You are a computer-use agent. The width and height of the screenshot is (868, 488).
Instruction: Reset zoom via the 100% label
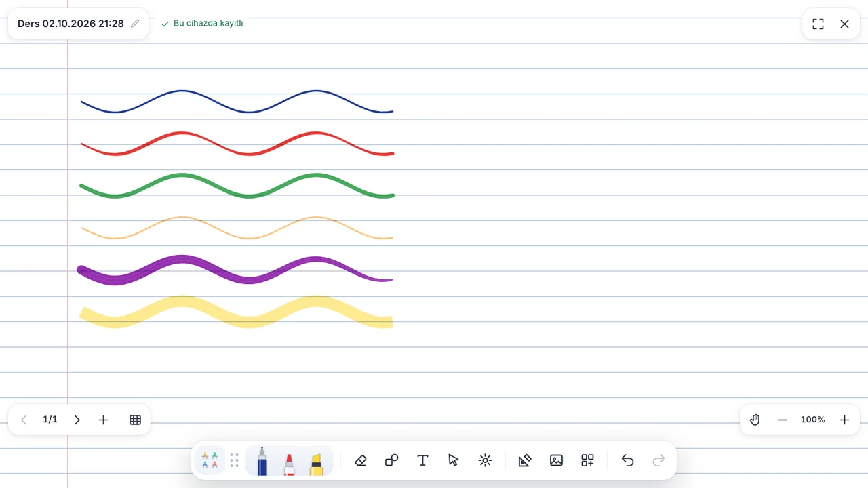812,420
